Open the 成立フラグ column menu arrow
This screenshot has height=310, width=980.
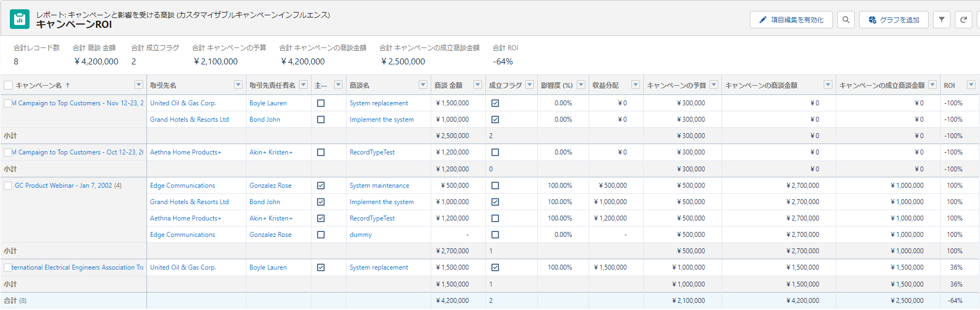(x=530, y=85)
